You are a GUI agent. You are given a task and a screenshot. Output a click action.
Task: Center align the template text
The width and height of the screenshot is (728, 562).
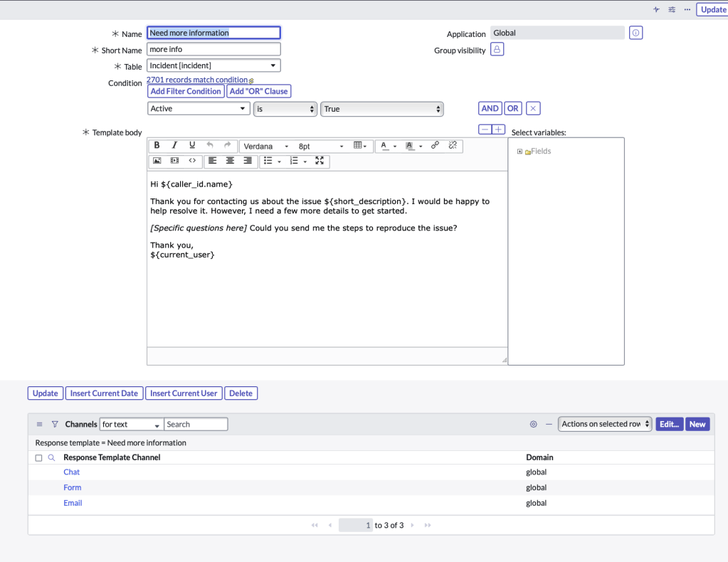[x=230, y=161]
